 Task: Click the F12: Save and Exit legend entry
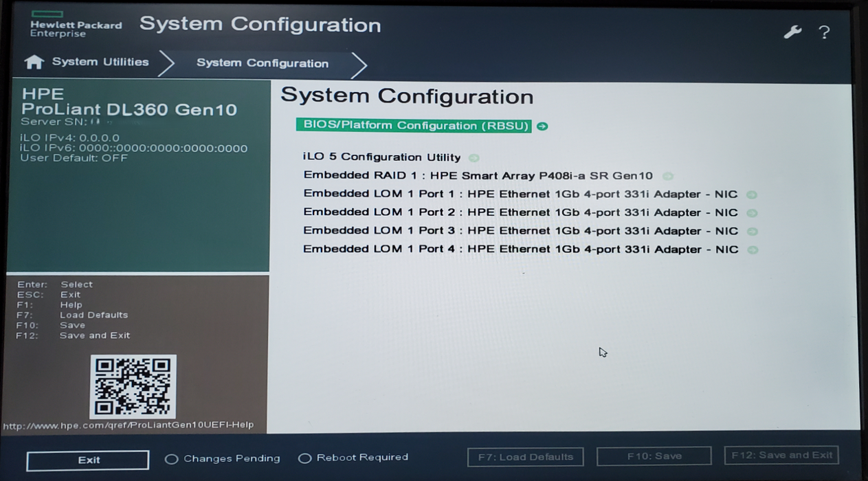(74, 336)
